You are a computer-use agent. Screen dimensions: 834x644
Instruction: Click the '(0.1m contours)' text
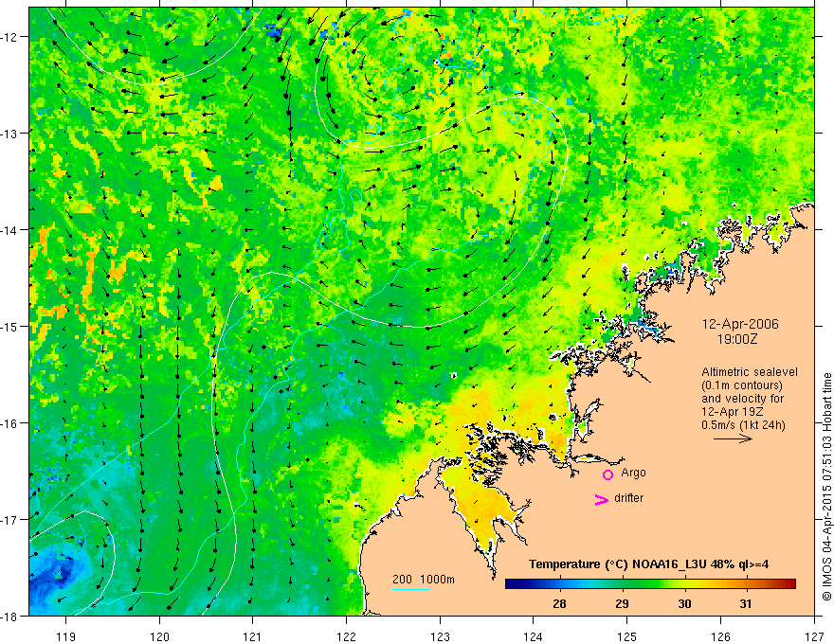coord(742,385)
